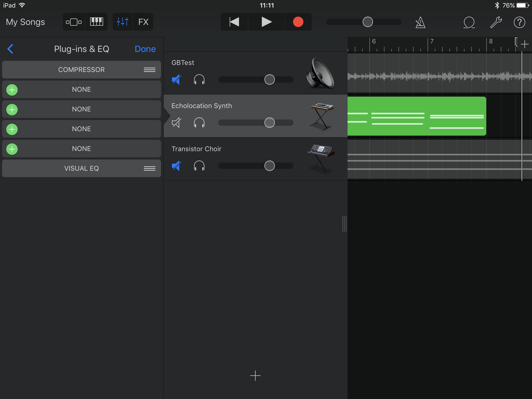Select the Transistor Choir track name

click(196, 149)
